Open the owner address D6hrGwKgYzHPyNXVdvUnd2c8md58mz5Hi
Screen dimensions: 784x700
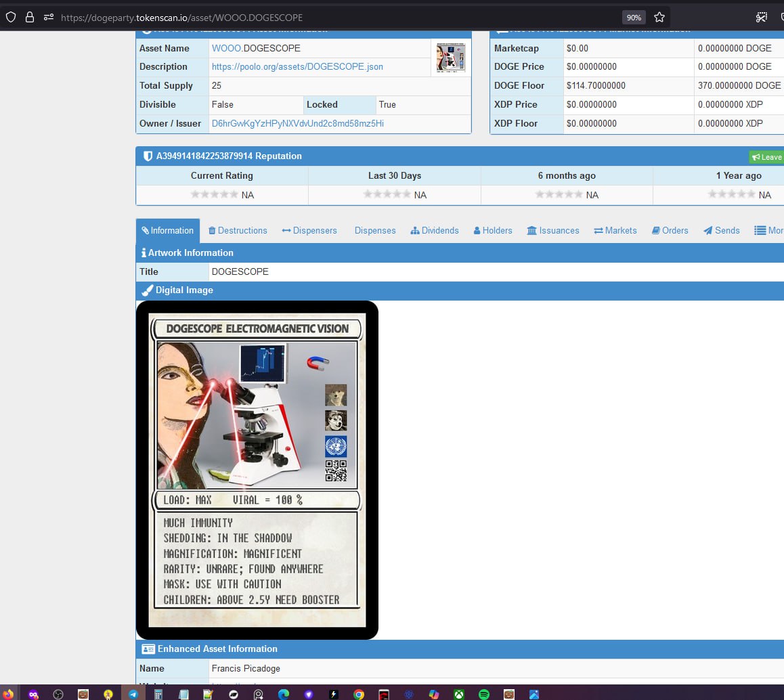coord(298,123)
